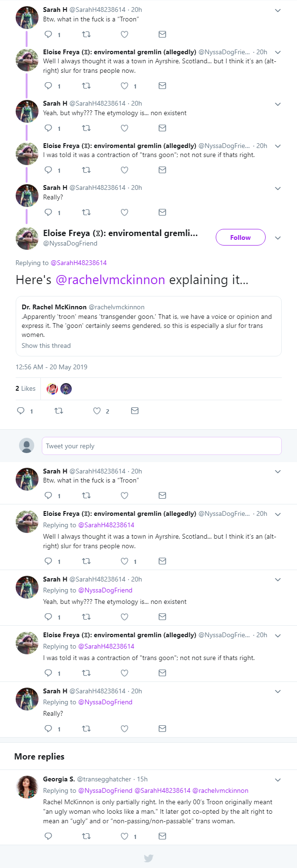Click the Twitter bird logo in footer

click(148, 858)
